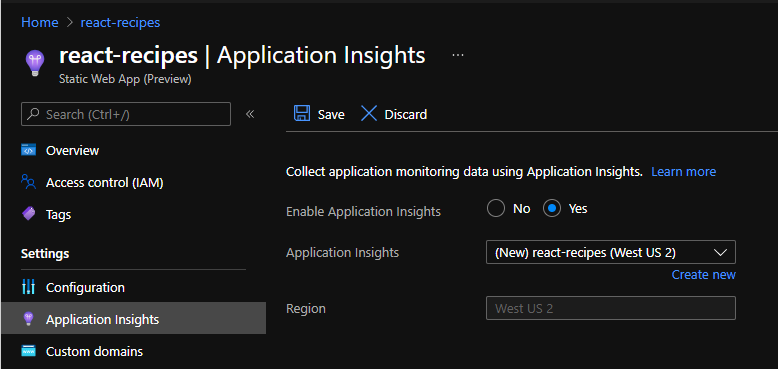Click the magnifier icon in search box
This screenshot has height=369, width=778.
pos(33,114)
